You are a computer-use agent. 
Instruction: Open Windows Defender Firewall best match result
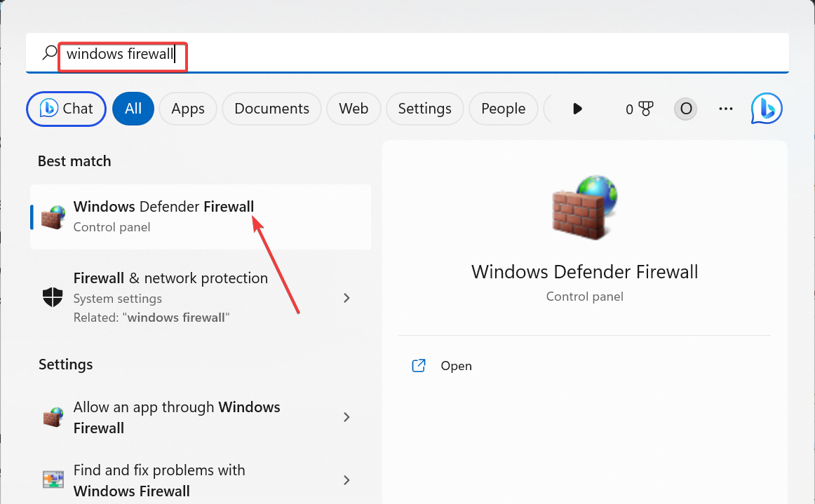click(x=201, y=217)
